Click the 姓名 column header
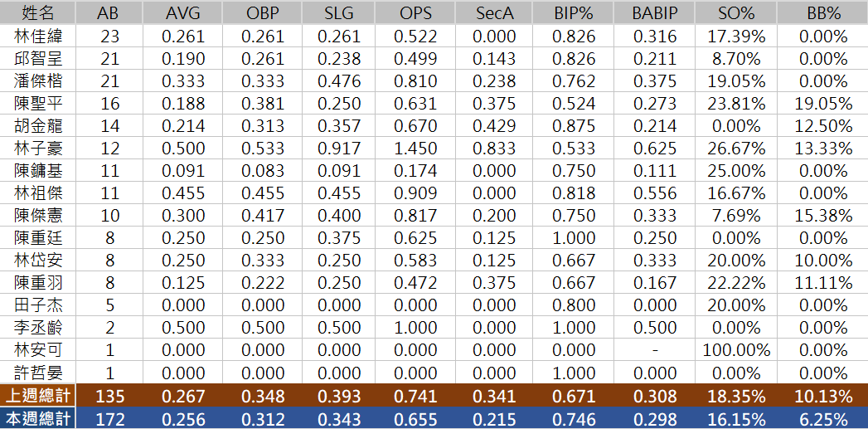This screenshot has height=429, width=868. pyautogui.click(x=38, y=12)
